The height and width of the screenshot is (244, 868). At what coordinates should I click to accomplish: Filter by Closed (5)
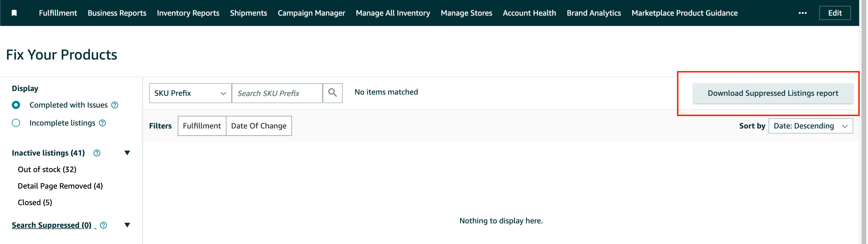coord(35,203)
